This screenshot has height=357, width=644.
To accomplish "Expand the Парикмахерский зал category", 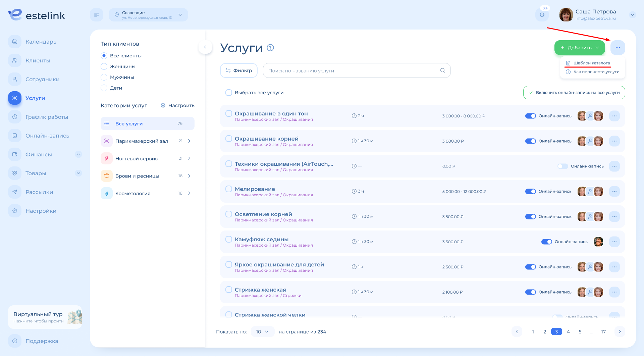I will (189, 141).
